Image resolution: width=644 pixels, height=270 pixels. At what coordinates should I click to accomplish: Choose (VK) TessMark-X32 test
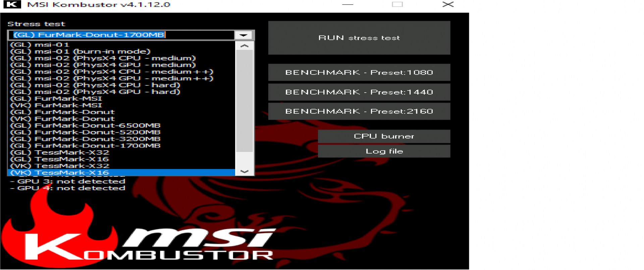point(121,166)
